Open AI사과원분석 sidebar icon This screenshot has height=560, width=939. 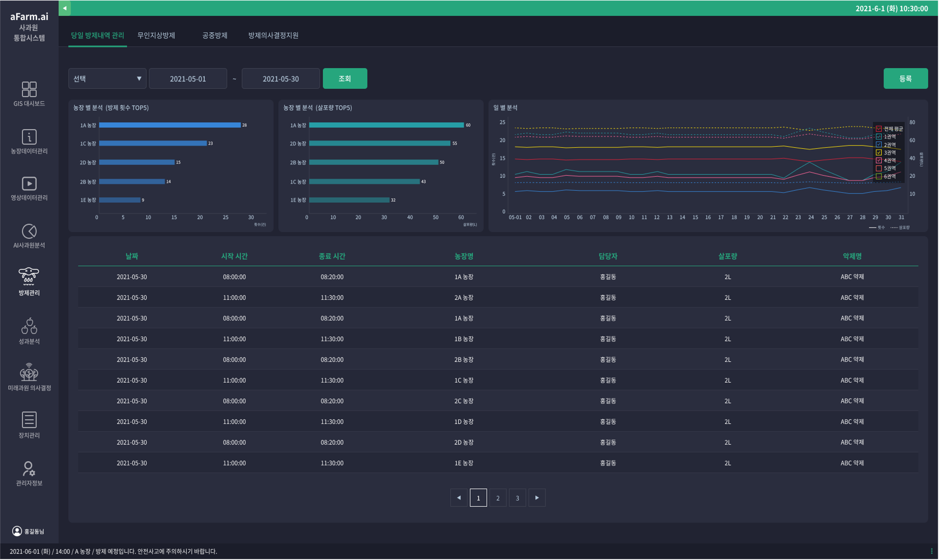pyautogui.click(x=29, y=232)
